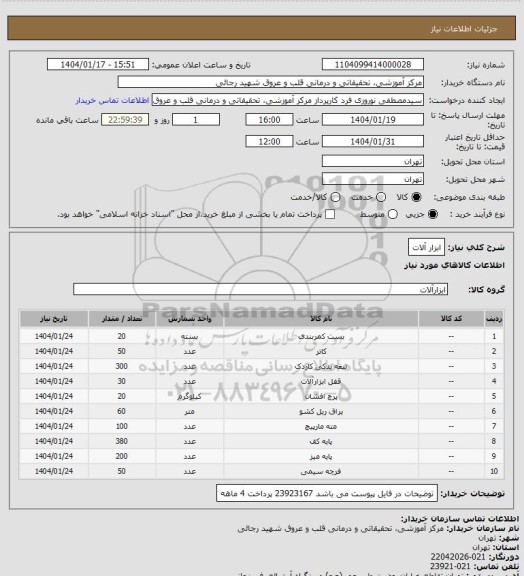This screenshot has width=524, height=576.
Task: Click the 16:00 deadline time field
Action: click(x=269, y=120)
